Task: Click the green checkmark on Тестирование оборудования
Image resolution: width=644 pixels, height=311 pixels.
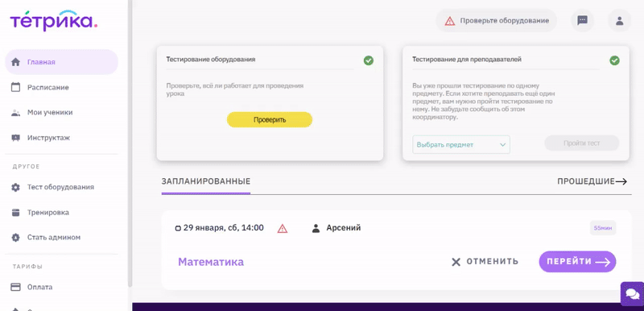Action: (x=369, y=60)
